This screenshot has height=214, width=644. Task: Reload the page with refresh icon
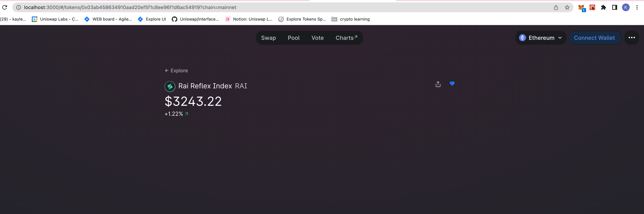pos(5,8)
